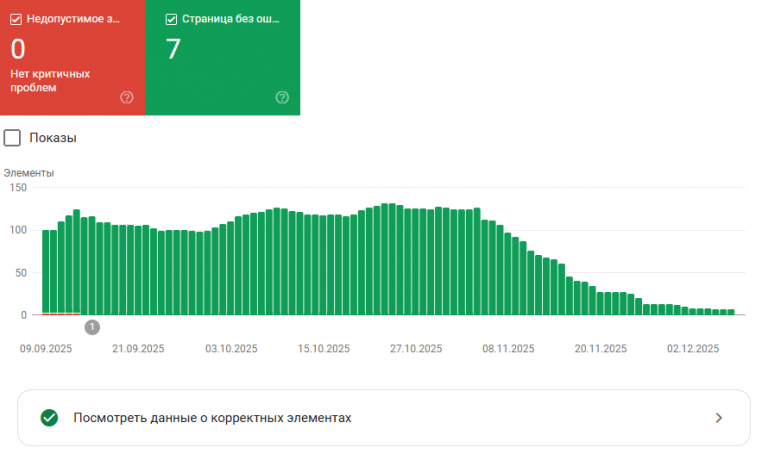Click 'Нет критичных проблем' text
This screenshot has width=768, height=460.
[50, 81]
